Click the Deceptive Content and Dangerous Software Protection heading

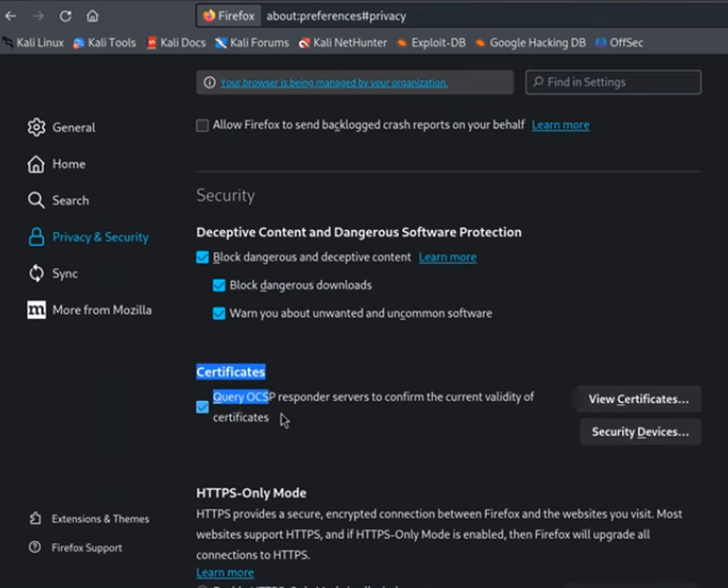click(359, 232)
